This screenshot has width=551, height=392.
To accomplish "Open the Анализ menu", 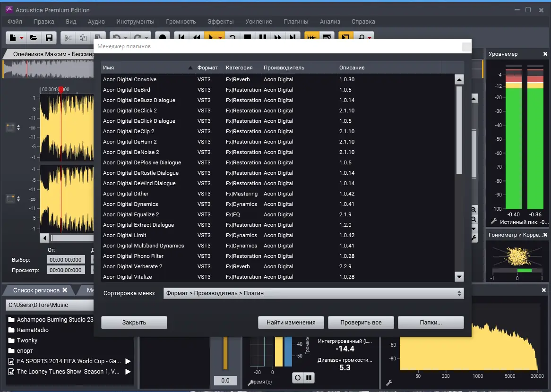I will click(330, 21).
